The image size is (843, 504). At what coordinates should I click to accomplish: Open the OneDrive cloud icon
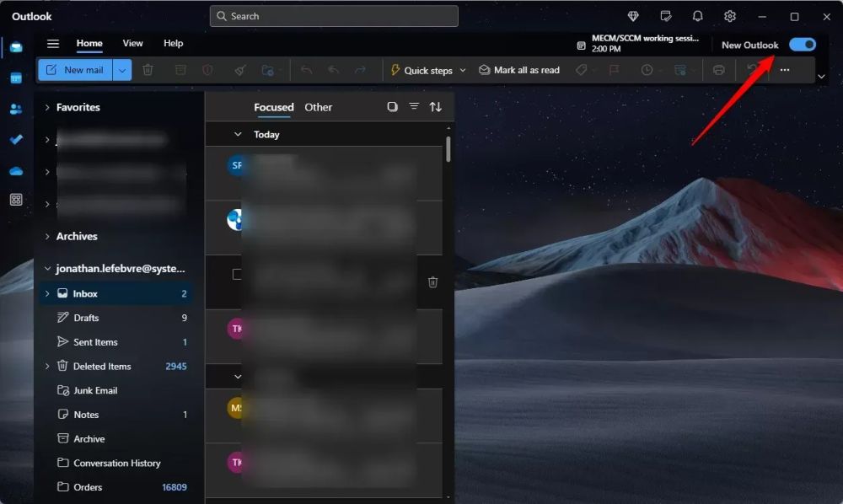click(16, 171)
